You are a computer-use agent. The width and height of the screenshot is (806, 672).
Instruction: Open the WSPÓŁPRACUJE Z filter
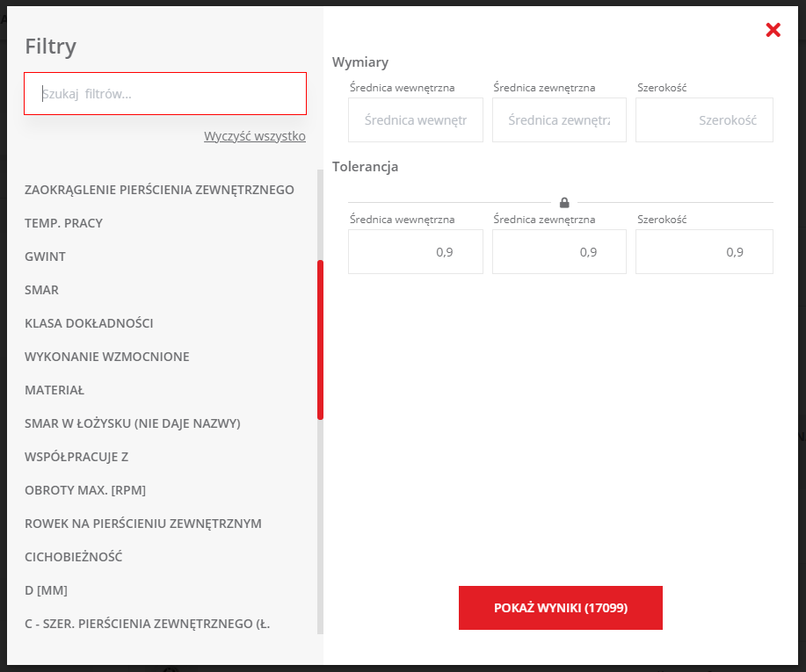[76, 457]
